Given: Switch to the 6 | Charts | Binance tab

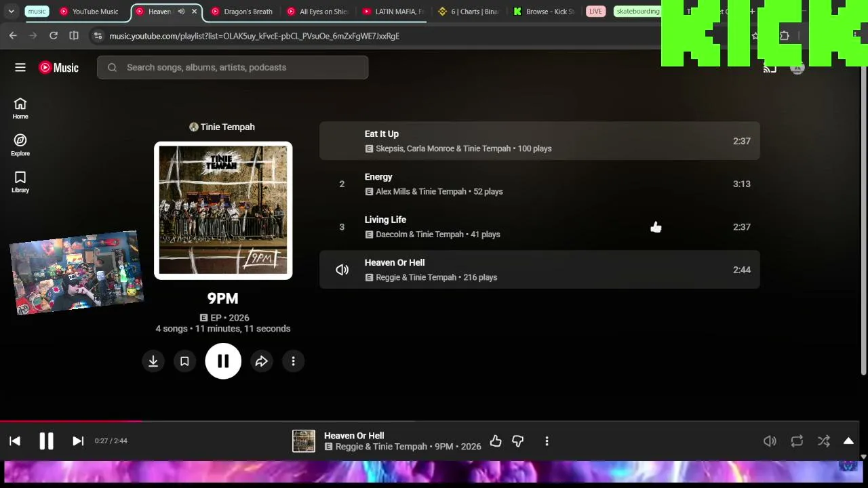Looking at the screenshot, I should [469, 12].
